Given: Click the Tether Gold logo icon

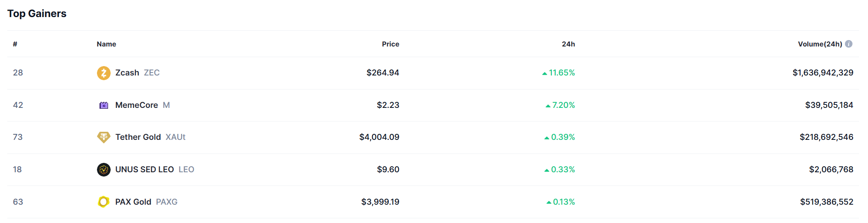Looking at the screenshot, I should (103, 137).
